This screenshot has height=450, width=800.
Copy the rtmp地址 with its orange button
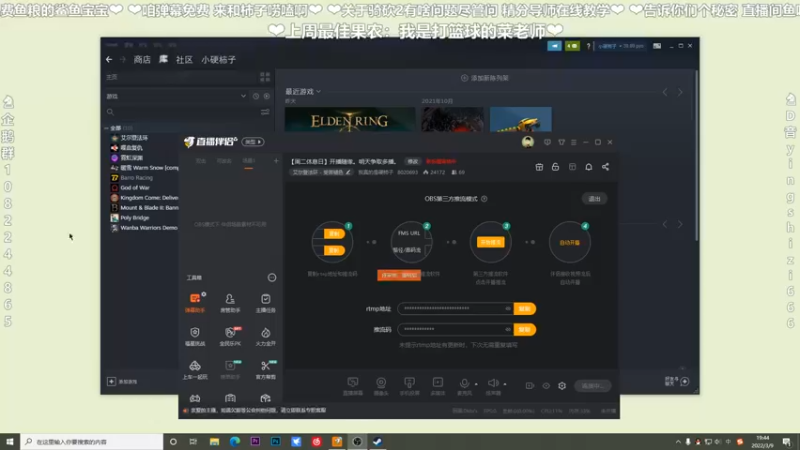tap(524, 308)
